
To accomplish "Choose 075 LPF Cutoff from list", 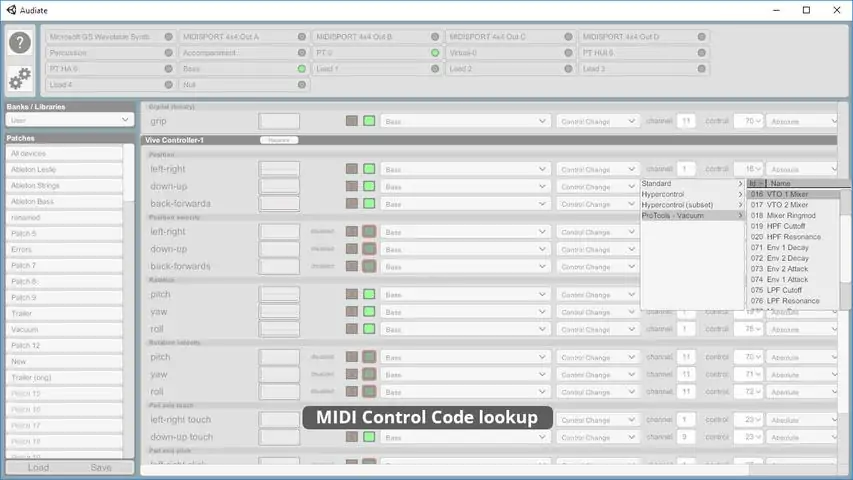I will (x=792, y=290).
